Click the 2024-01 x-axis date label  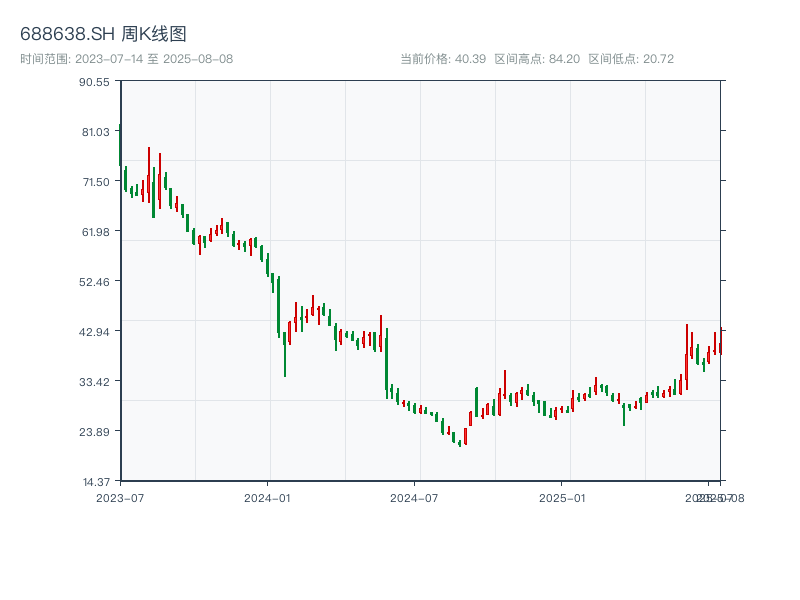click(x=267, y=497)
